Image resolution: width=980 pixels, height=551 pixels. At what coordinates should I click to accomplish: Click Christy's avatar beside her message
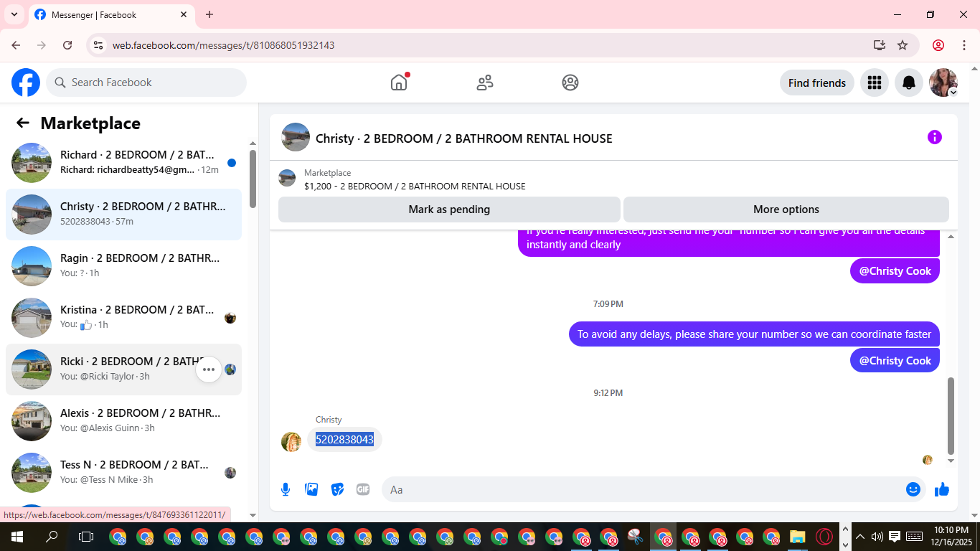coord(291,441)
